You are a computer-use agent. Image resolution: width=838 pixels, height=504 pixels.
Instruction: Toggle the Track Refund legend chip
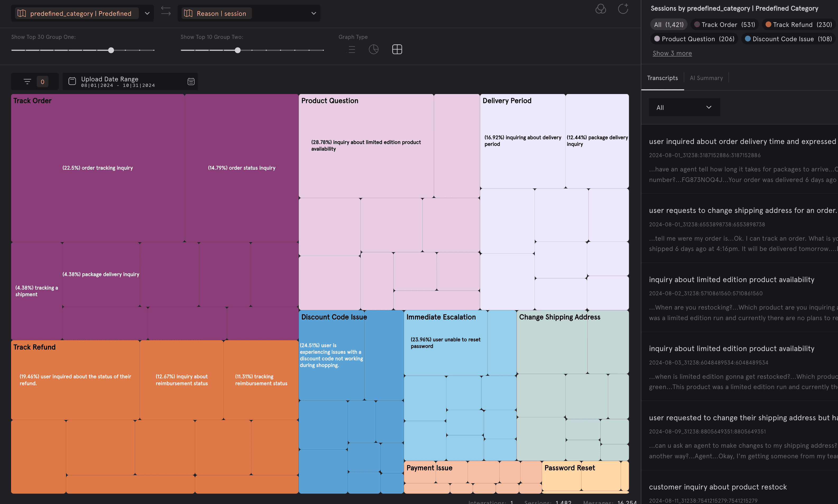point(798,25)
